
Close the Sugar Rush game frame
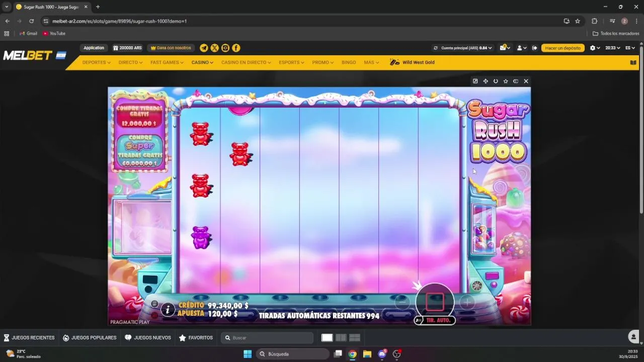point(526,81)
